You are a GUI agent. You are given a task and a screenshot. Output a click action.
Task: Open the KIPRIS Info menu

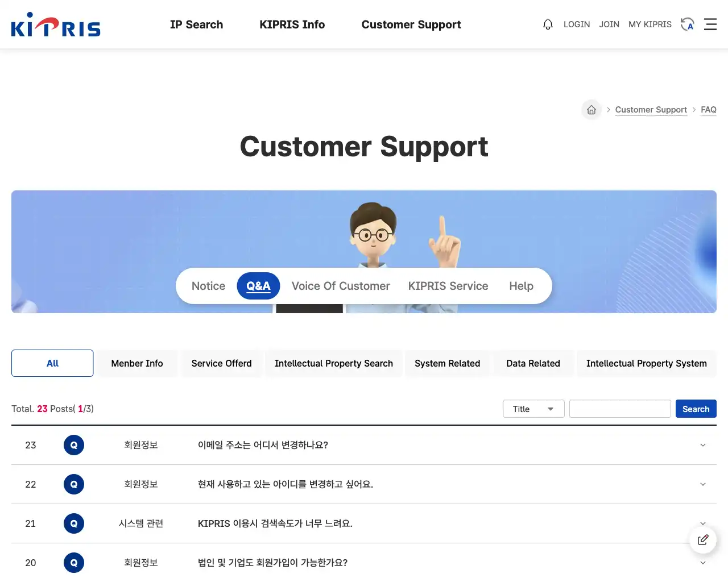click(x=292, y=24)
